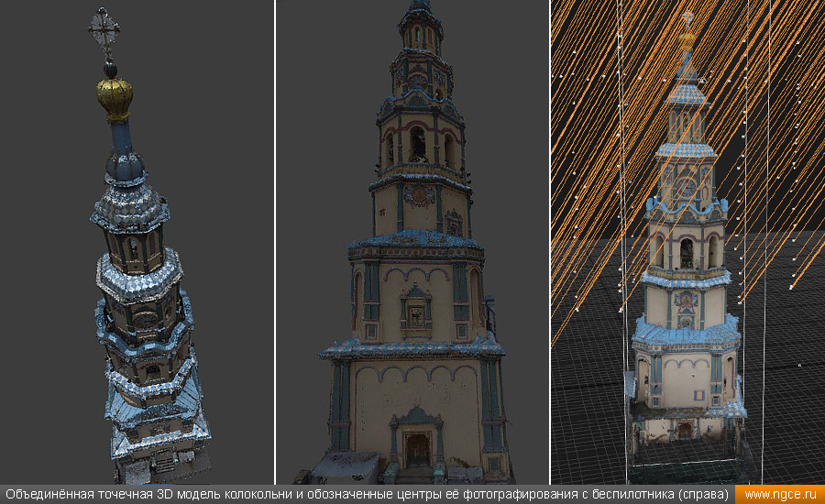
Task: Select the middle bell tower front view
Action: [412, 242]
